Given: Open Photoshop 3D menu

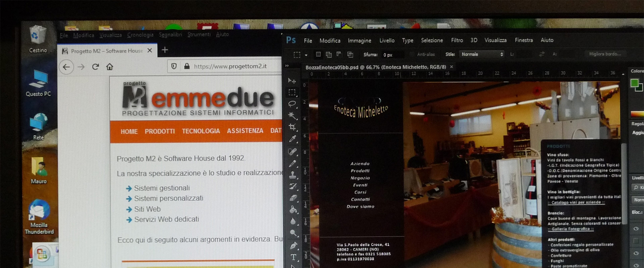Looking at the screenshot, I should pyautogui.click(x=474, y=40).
